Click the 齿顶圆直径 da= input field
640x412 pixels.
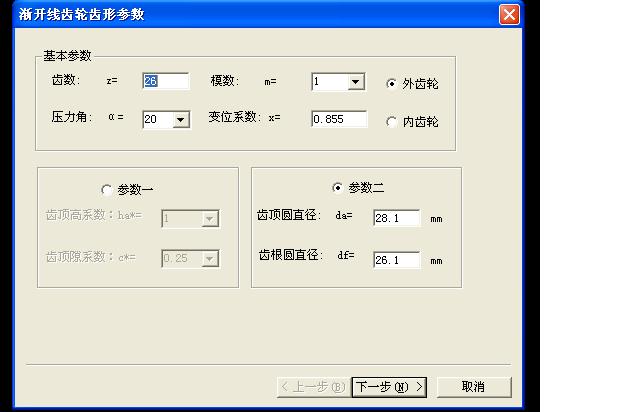coord(396,218)
